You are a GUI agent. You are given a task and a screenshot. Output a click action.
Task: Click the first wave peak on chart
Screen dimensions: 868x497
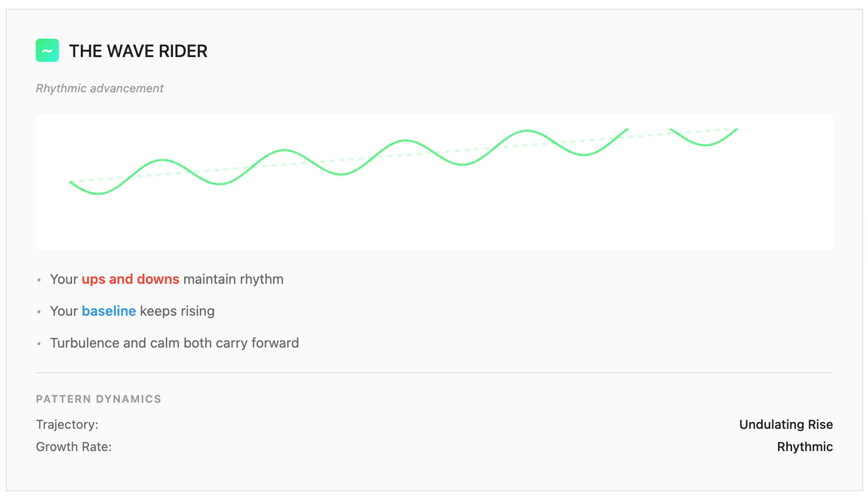(x=164, y=160)
